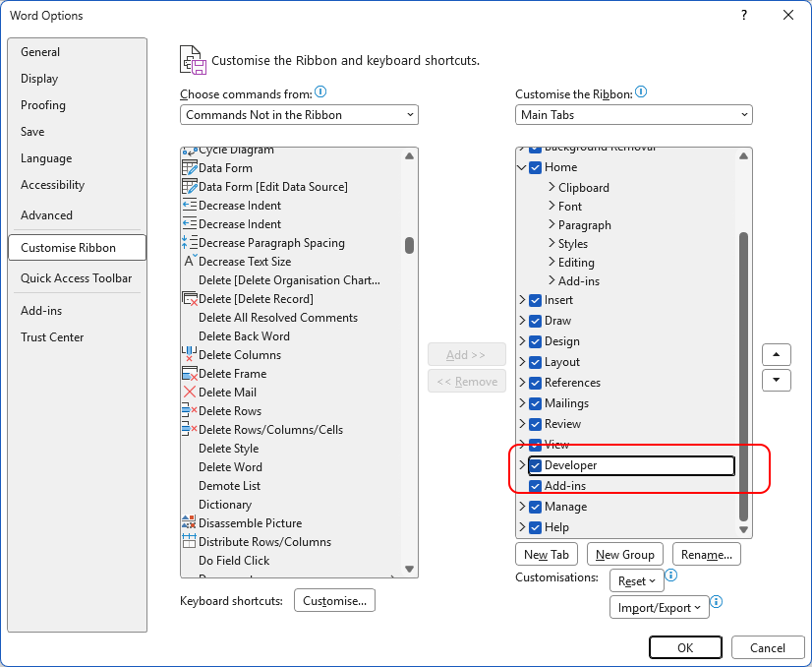
Task: Uncheck the Developer tab checkbox
Action: pos(536,465)
